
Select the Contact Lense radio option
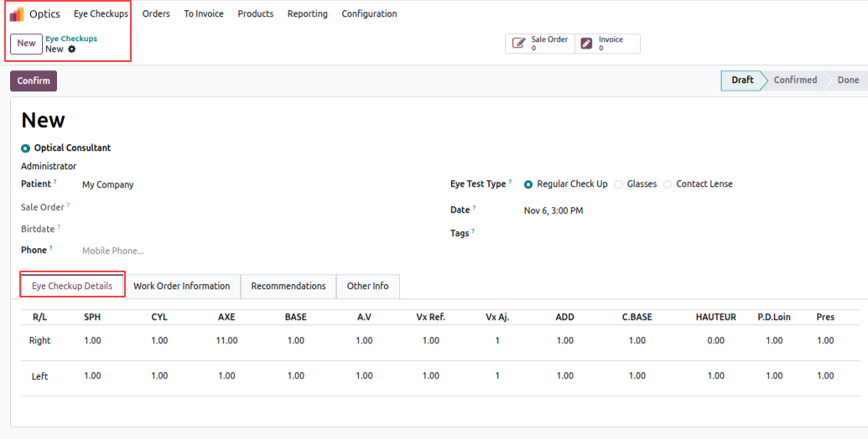(x=668, y=184)
